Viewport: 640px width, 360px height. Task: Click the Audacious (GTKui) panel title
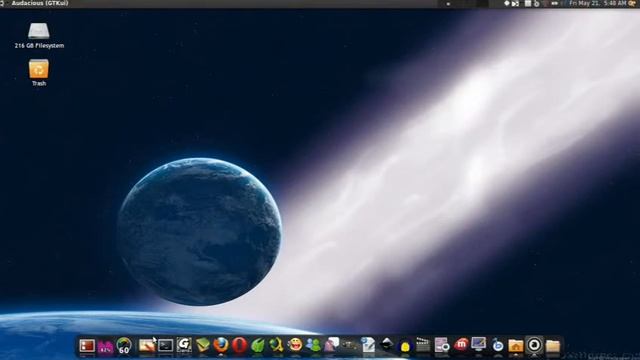click(x=40, y=3)
